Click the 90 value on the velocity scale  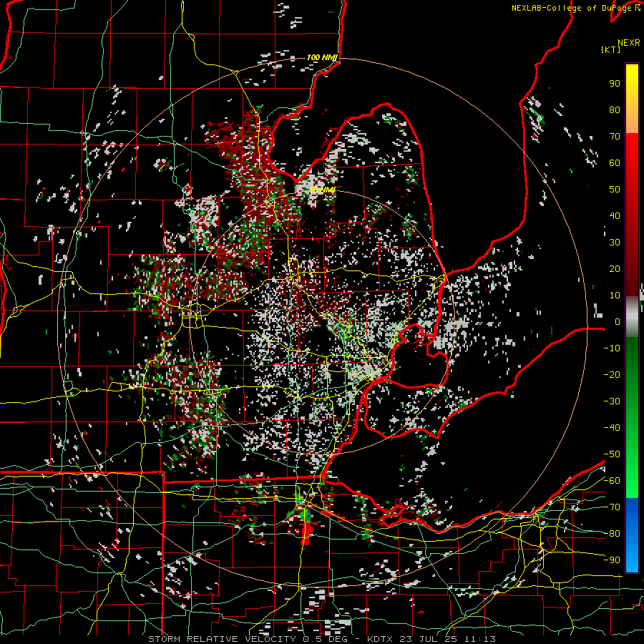coord(615,84)
